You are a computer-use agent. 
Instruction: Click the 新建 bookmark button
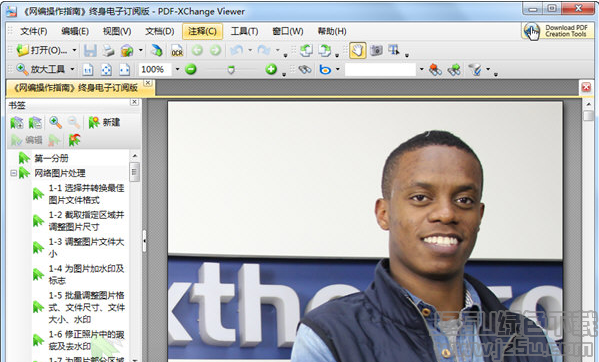[104, 122]
